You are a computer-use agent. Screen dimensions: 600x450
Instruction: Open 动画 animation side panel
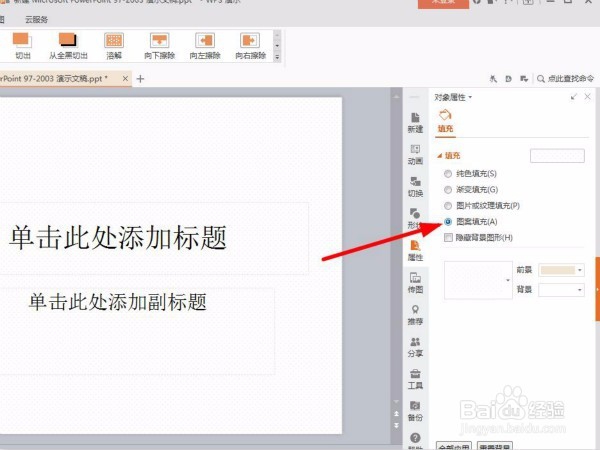415,154
